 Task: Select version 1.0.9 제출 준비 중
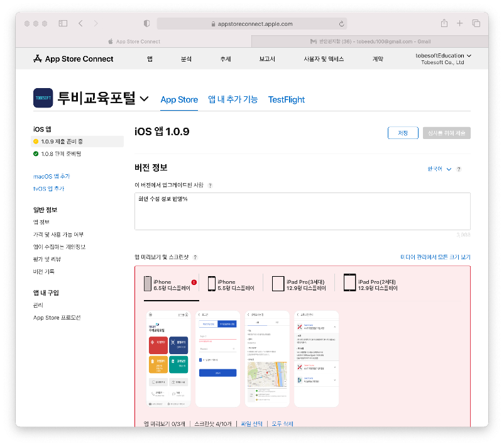(x=77, y=142)
